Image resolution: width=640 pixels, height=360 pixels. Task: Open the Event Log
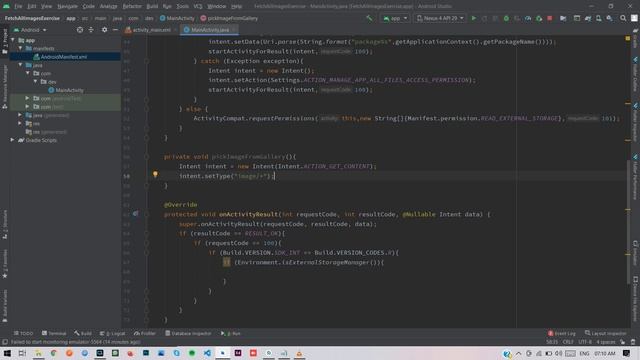coord(562,333)
